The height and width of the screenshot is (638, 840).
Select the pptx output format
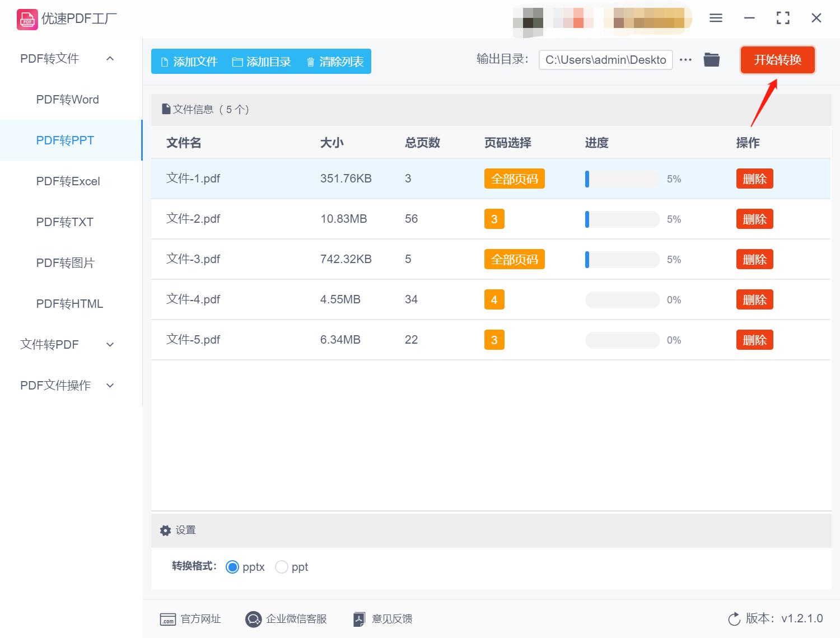[x=232, y=567]
